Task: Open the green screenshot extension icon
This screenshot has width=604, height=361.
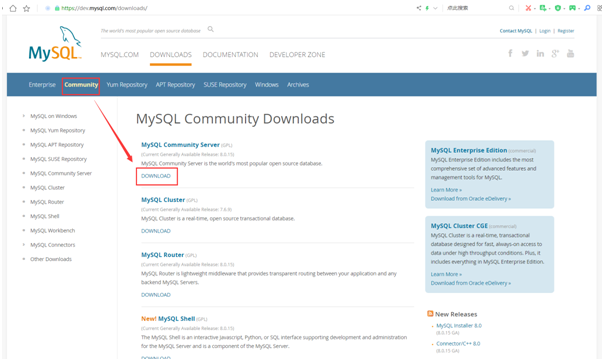Action: [x=542, y=8]
